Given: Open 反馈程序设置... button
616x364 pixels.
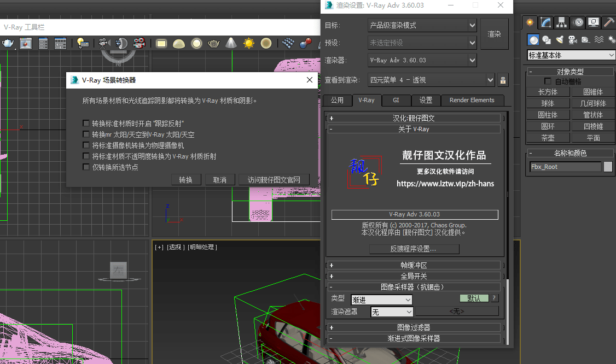Looking at the screenshot, I should click(x=414, y=249).
